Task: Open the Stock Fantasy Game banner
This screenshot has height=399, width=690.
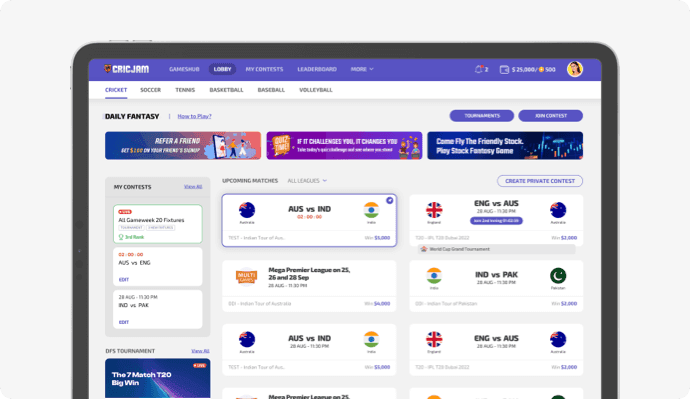Action: (x=505, y=146)
